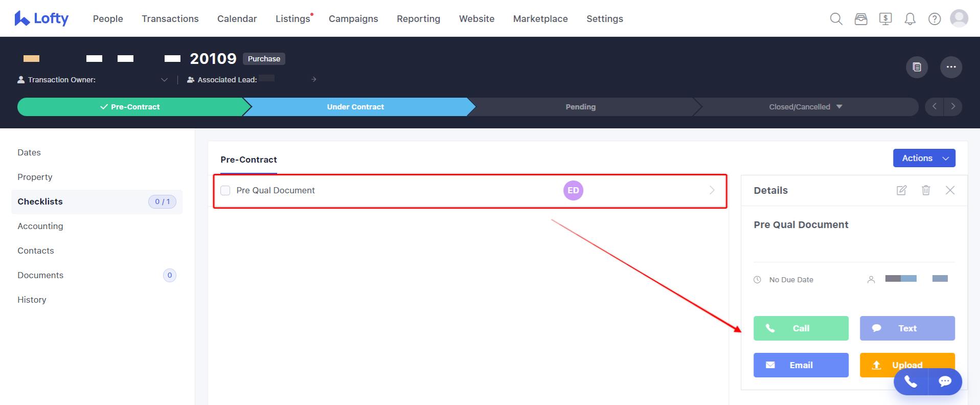This screenshot has width=980, height=405.
Task: Open the Settings menu
Action: pos(605,19)
